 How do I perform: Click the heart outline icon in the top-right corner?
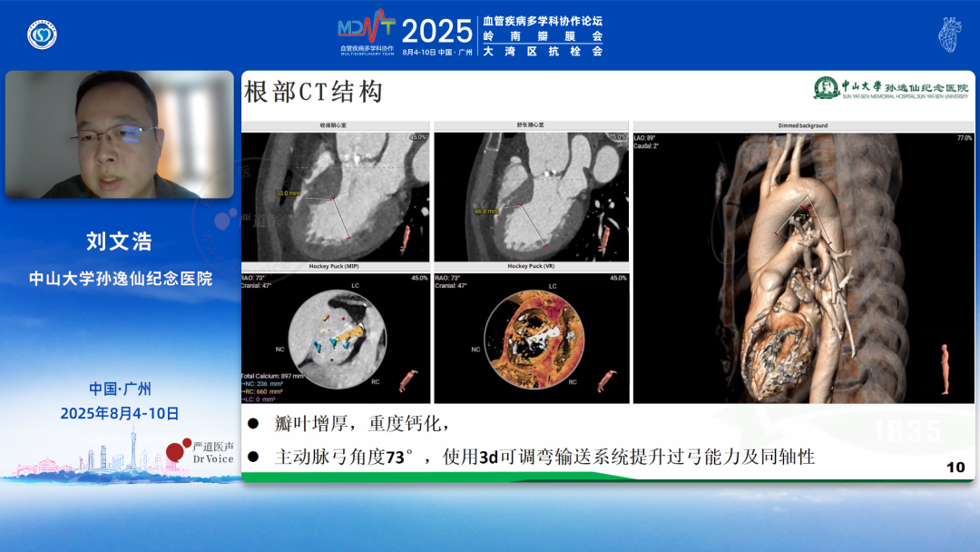pos(949,34)
